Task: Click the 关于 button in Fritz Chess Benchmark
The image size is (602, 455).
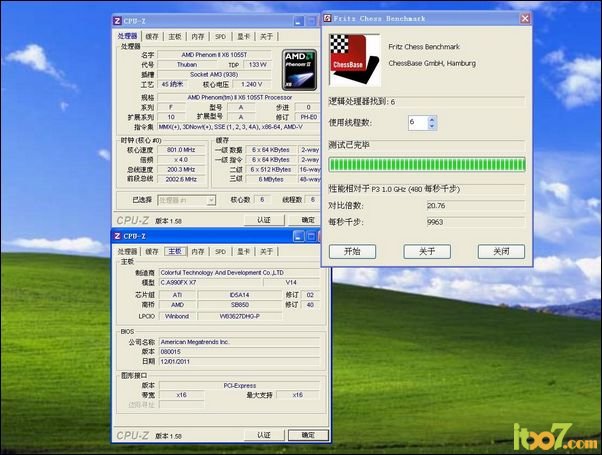Action: 426,251
